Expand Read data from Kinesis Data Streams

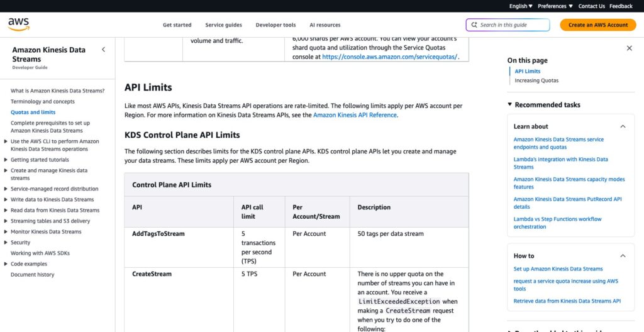pyautogui.click(x=6, y=211)
